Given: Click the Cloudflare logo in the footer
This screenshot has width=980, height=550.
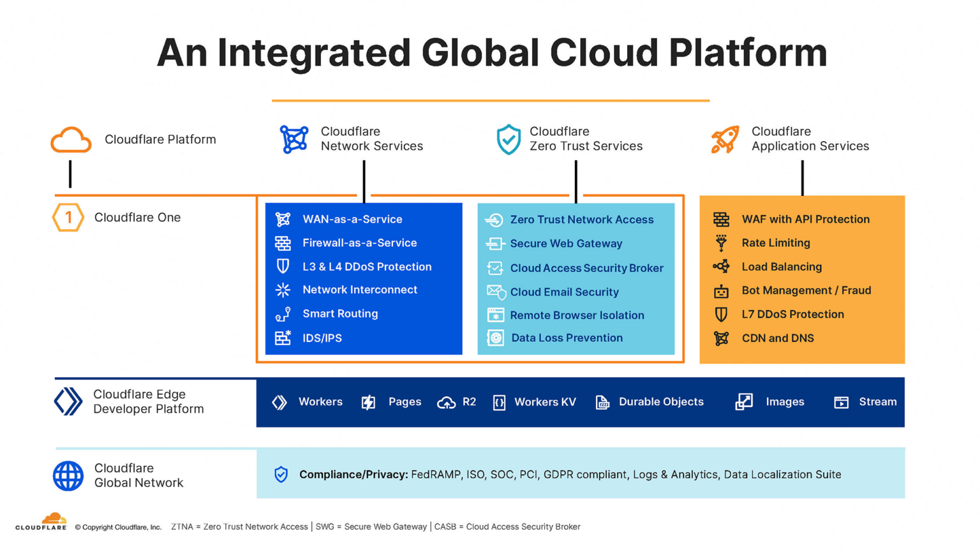Looking at the screenshot, I should [41, 522].
